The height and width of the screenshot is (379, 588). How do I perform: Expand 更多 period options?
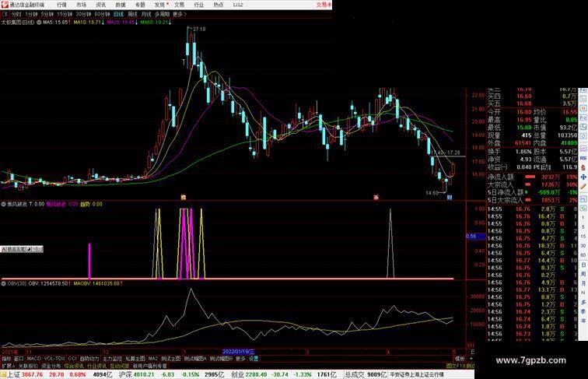click(179, 14)
